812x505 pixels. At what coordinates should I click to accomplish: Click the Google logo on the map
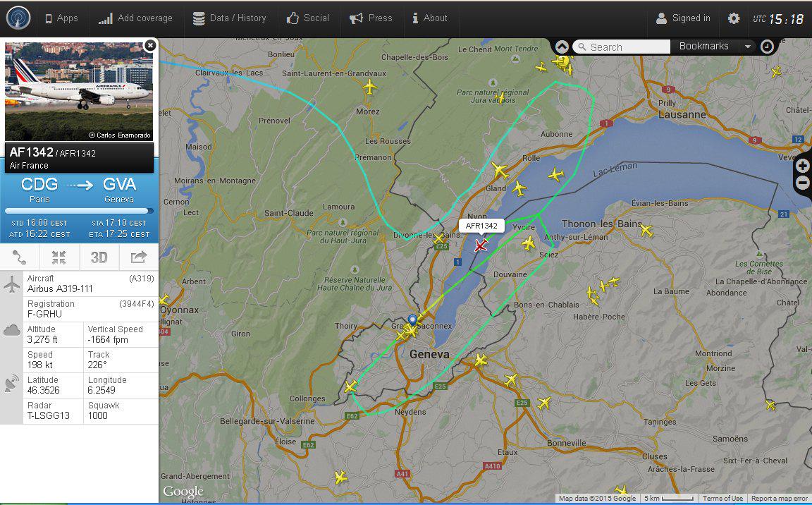click(183, 491)
